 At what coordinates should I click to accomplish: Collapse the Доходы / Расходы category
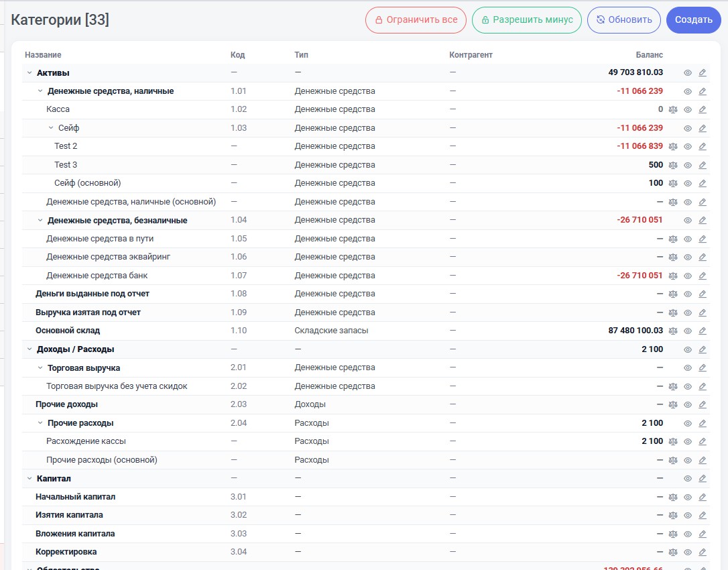29,349
